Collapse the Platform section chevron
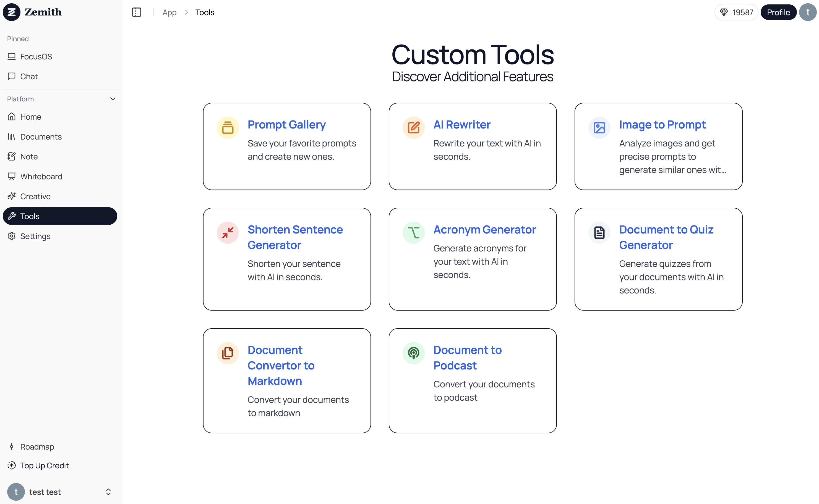 point(113,99)
